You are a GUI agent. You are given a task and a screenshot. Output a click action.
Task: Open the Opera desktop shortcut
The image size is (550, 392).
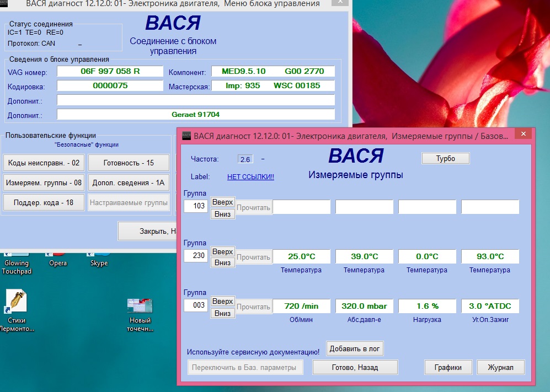58,259
